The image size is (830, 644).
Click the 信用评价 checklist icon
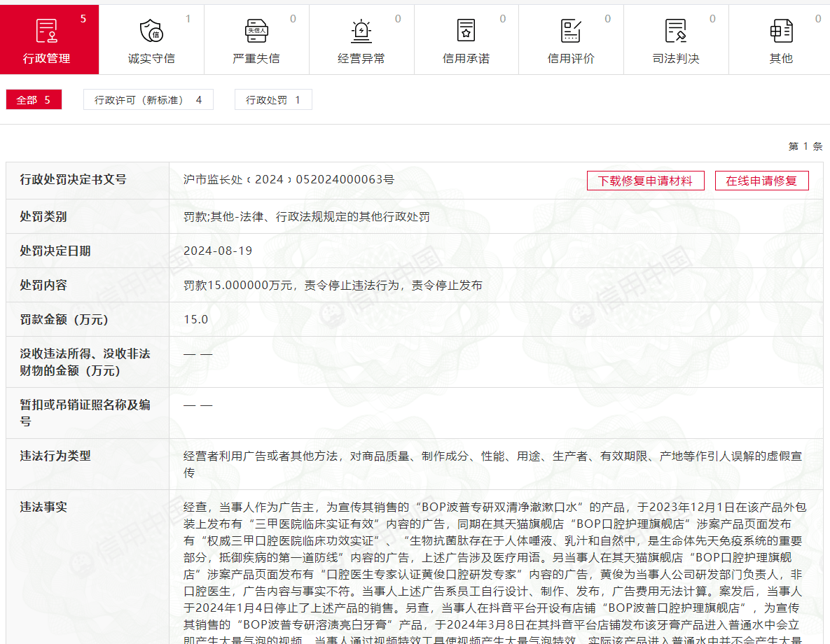[570, 31]
